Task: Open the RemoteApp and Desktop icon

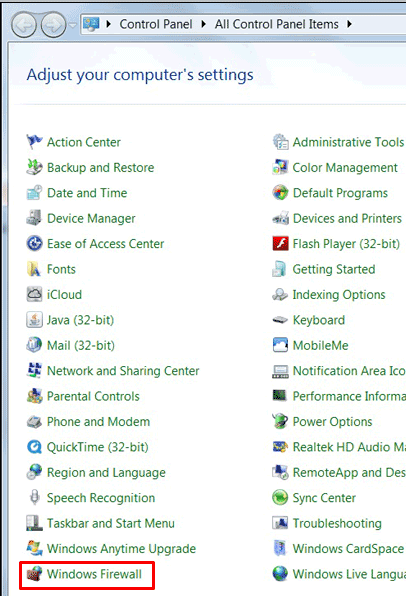Action: coord(280,472)
